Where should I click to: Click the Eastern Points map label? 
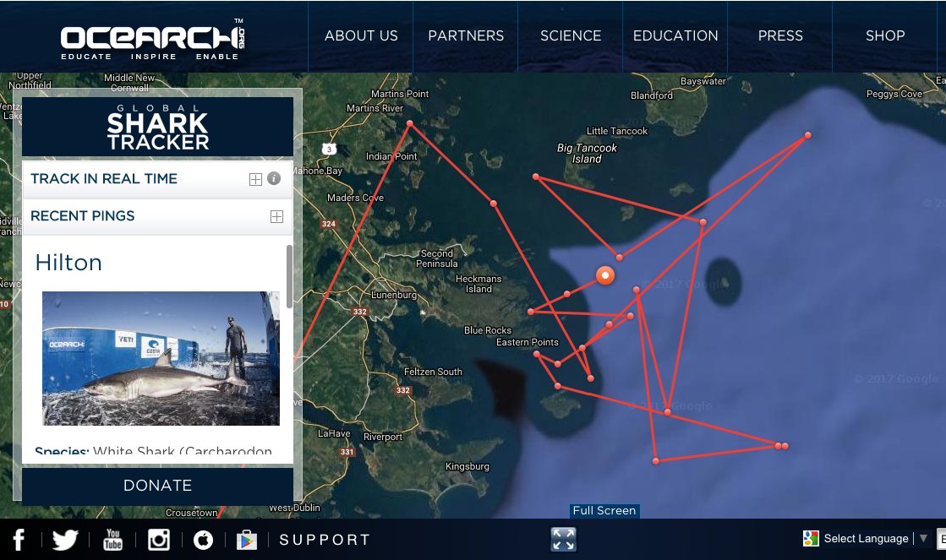[x=528, y=342]
